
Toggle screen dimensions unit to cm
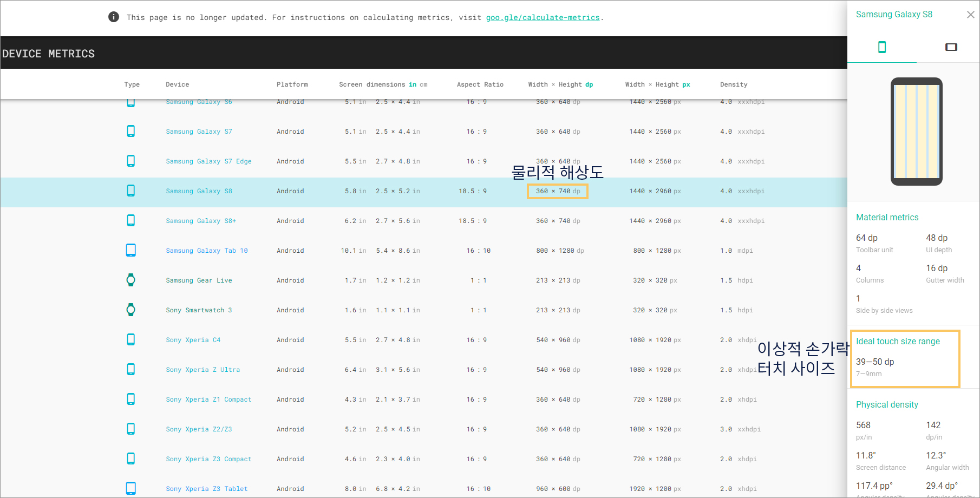click(x=423, y=84)
